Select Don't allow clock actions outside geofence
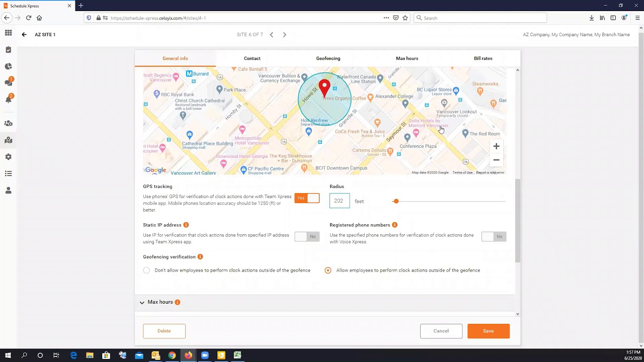Image resolution: width=644 pixels, height=362 pixels. 146,270
